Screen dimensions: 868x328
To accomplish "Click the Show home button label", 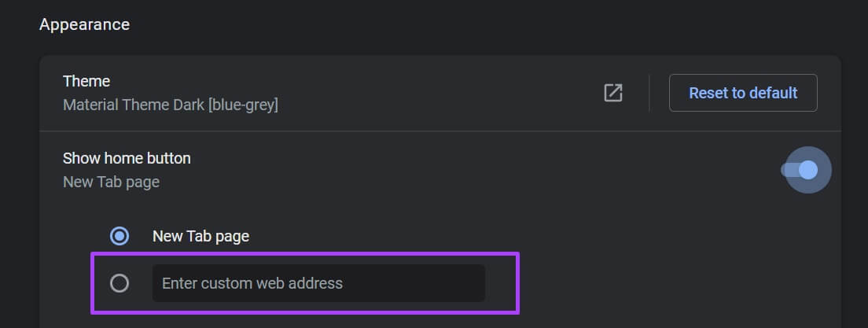I will (127, 158).
